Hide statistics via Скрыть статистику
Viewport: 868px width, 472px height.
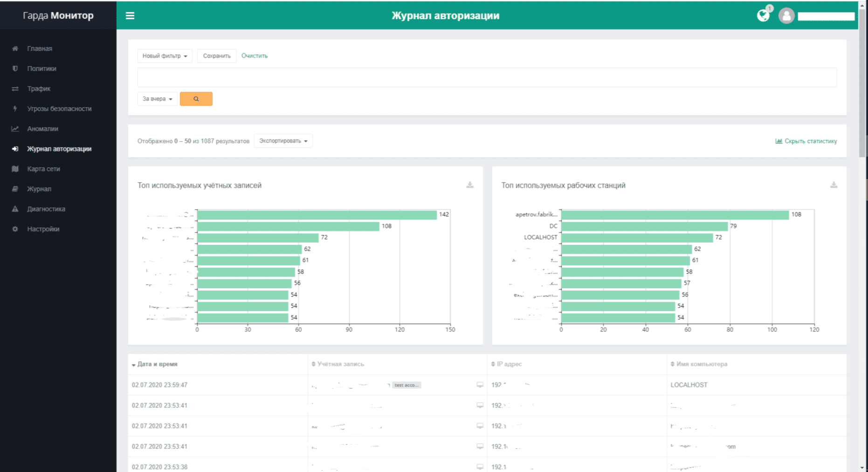tap(806, 141)
